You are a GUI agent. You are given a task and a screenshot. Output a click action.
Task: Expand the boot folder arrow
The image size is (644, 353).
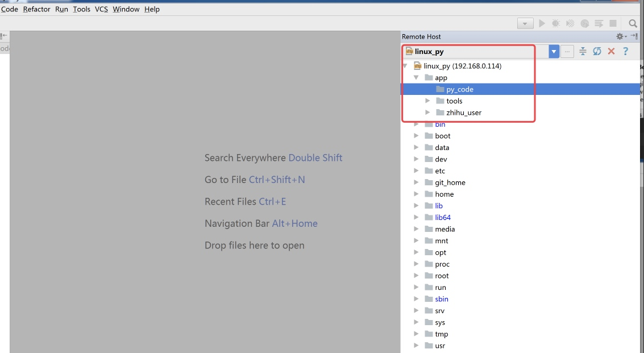coord(416,136)
